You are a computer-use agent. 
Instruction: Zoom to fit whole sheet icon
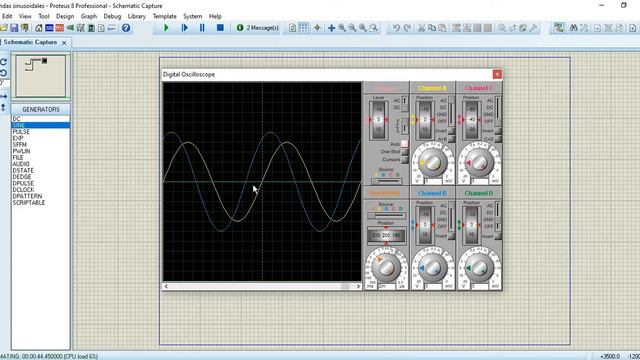tap(363, 28)
